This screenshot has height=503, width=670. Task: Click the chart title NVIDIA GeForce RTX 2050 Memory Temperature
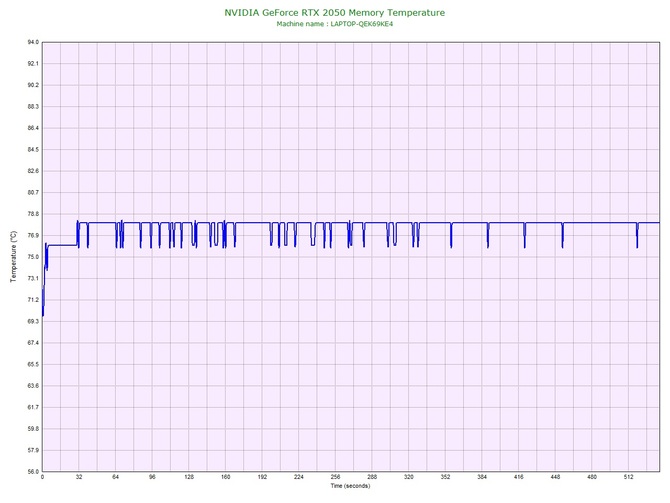pyautogui.click(x=335, y=13)
